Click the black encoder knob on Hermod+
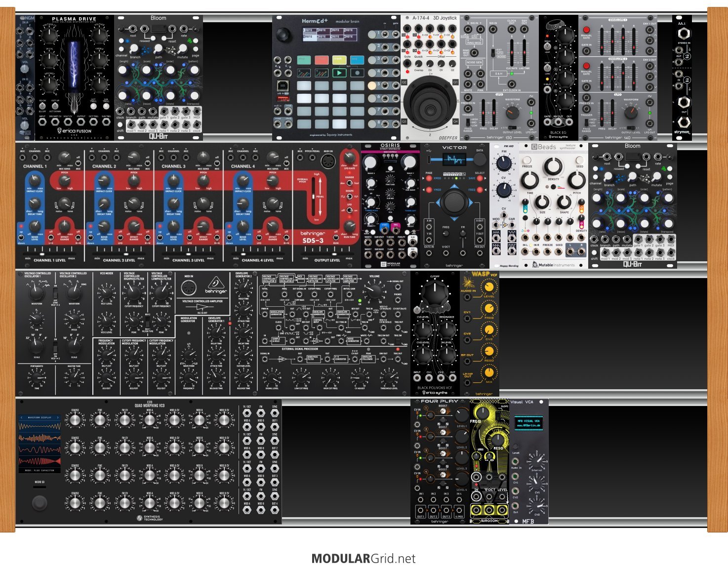Screen dimensions: 728x569 pyautogui.click(x=283, y=35)
